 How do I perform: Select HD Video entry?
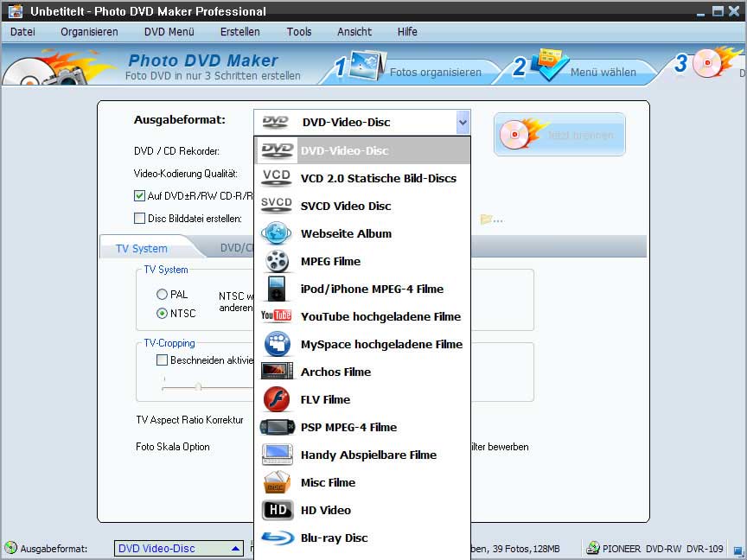coord(362,510)
